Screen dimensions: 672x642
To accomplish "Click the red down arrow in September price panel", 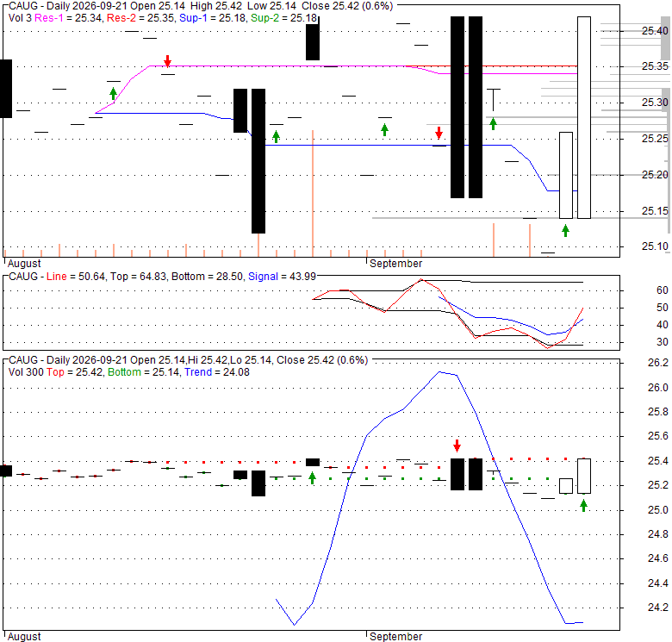I will click(439, 133).
